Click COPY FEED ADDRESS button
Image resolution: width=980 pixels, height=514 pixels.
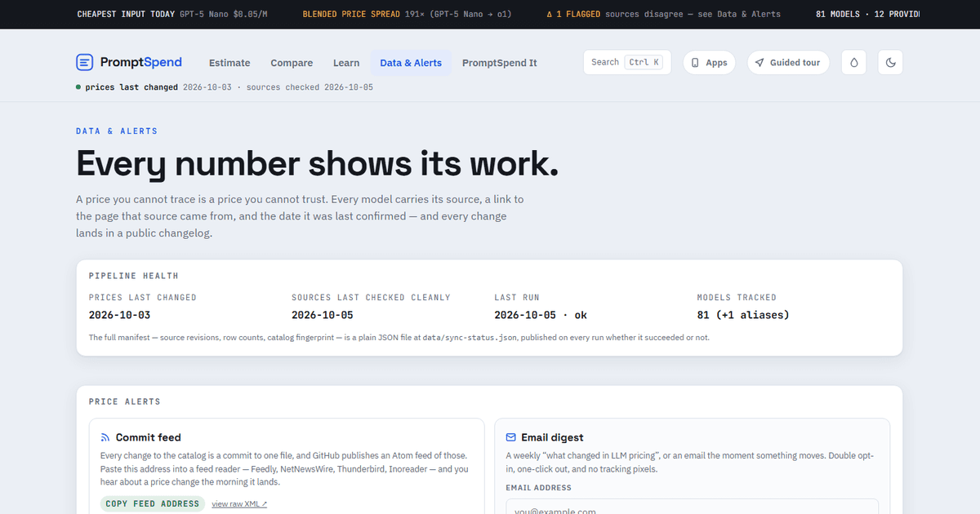153,503
